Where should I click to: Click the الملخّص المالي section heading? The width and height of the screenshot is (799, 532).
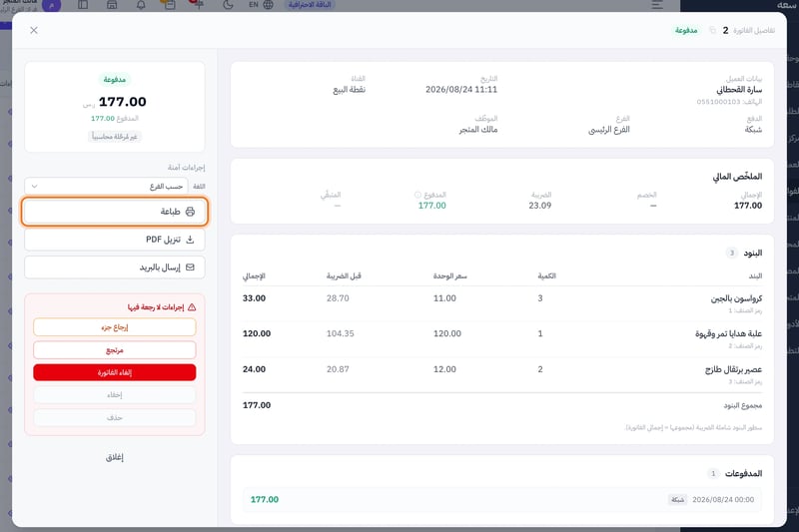pyautogui.click(x=737, y=177)
